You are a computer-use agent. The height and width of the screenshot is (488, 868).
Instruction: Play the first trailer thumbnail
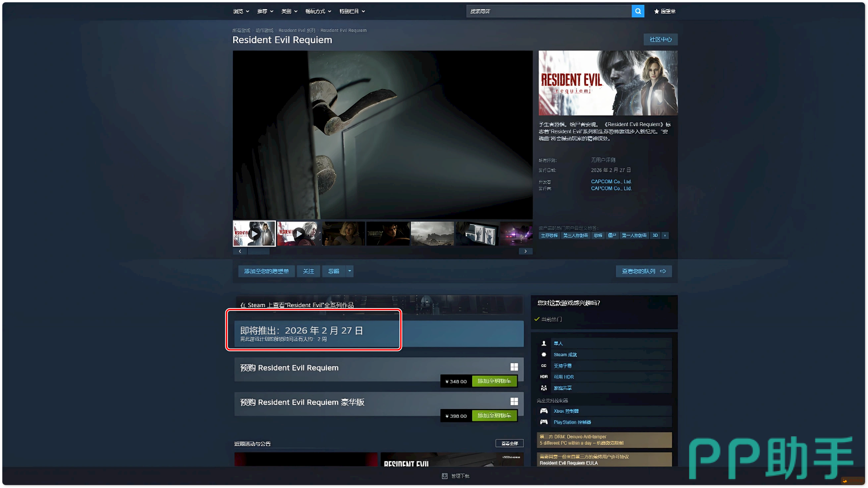254,234
